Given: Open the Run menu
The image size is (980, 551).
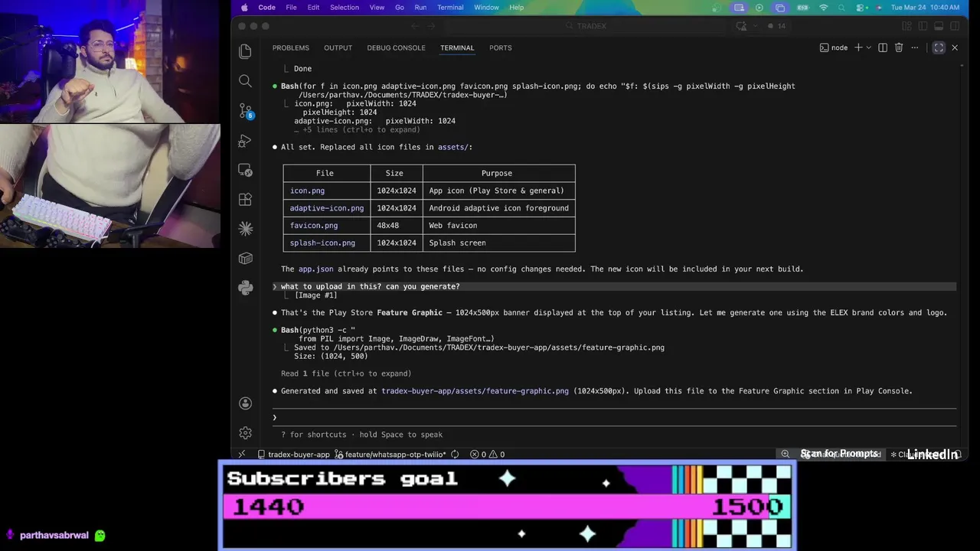Looking at the screenshot, I should [x=420, y=7].
